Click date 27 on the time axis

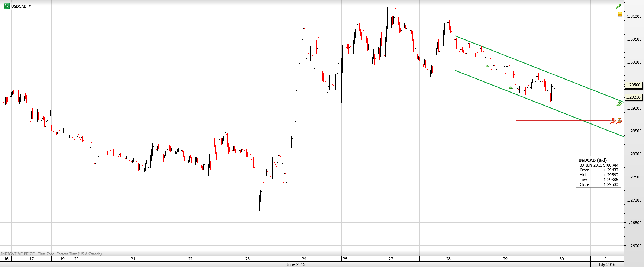click(390, 259)
